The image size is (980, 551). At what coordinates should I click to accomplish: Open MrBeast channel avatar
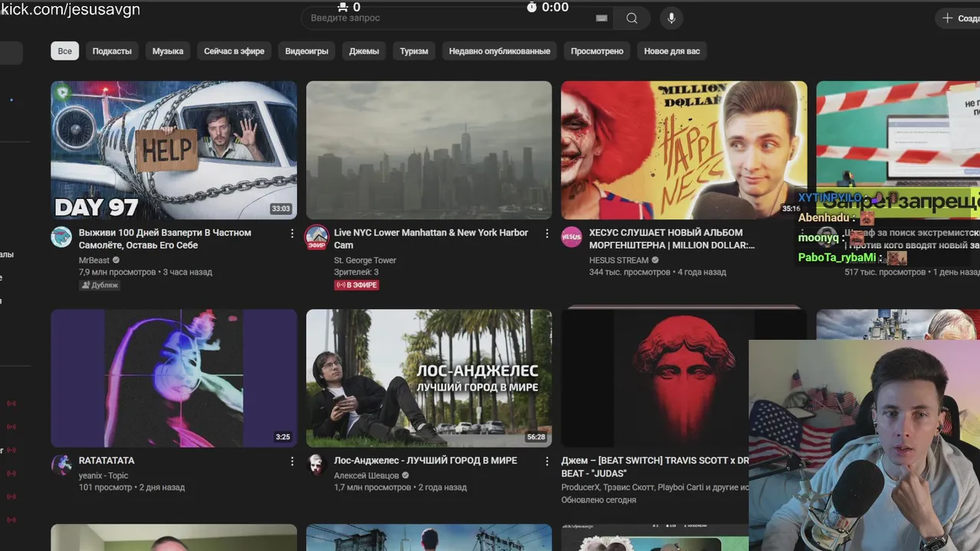point(61,236)
